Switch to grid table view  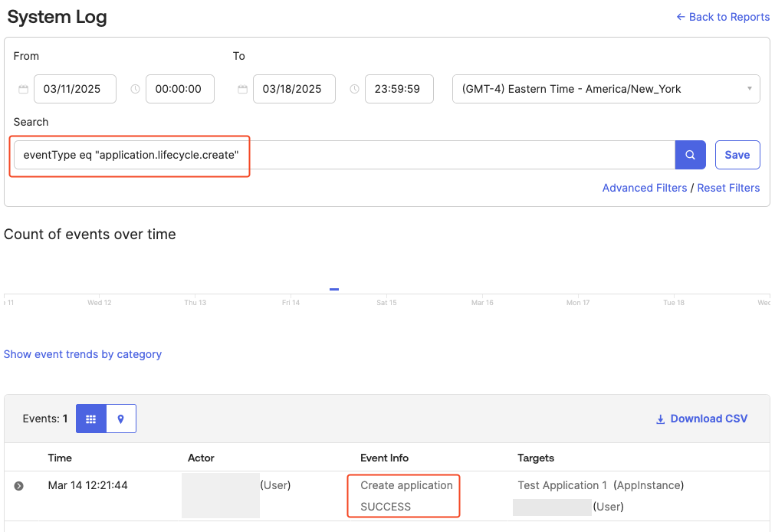pyautogui.click(x=90, y=419)
